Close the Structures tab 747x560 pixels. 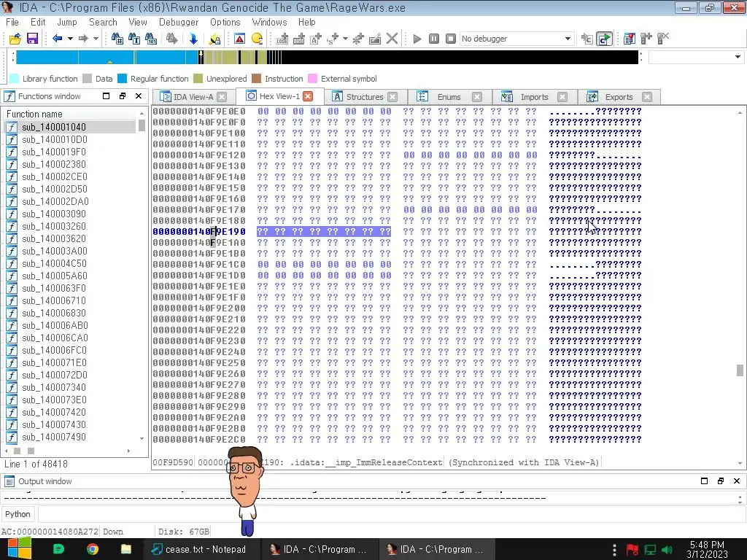click(x=392, y=97)
